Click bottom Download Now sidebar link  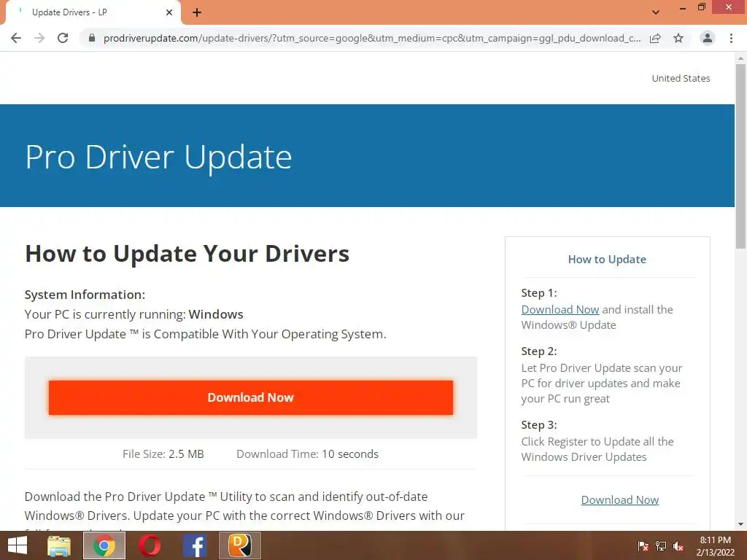coord(620,500)
